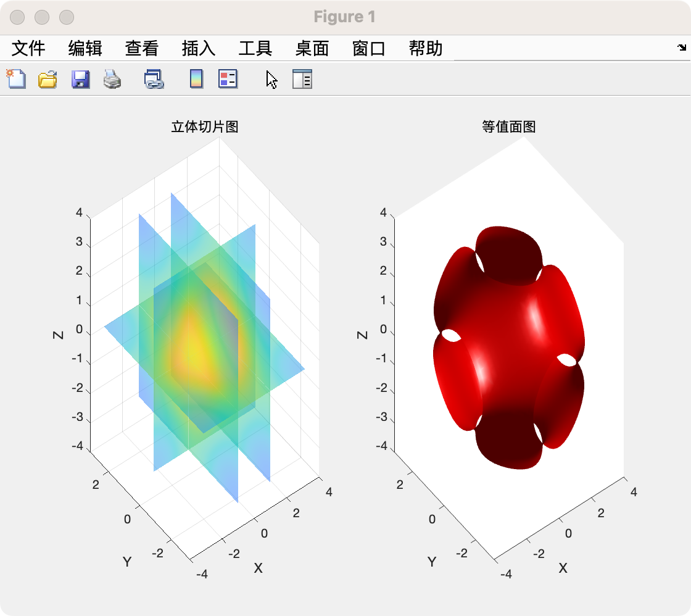691x616 pixels.
Task: Click the Y axis label of slice plot
Action: coord(127,562)
